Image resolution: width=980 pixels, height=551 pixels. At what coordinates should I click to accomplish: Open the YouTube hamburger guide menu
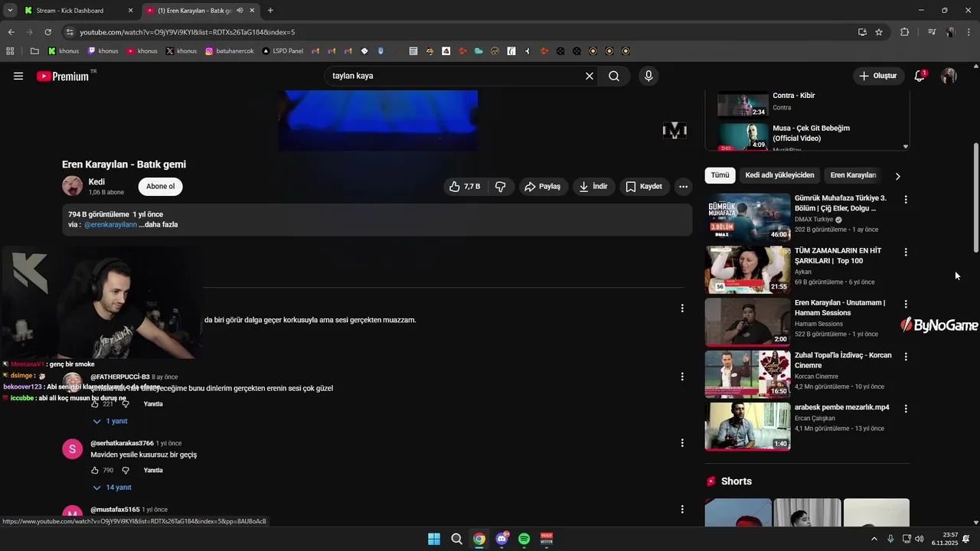[18, 76]
